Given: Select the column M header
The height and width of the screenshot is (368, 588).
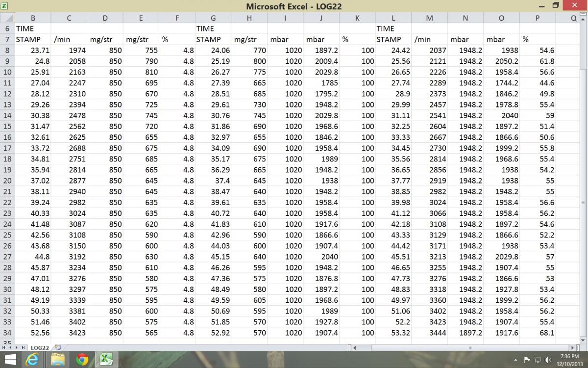Looking at the screenshot, I should pos(429,18).
